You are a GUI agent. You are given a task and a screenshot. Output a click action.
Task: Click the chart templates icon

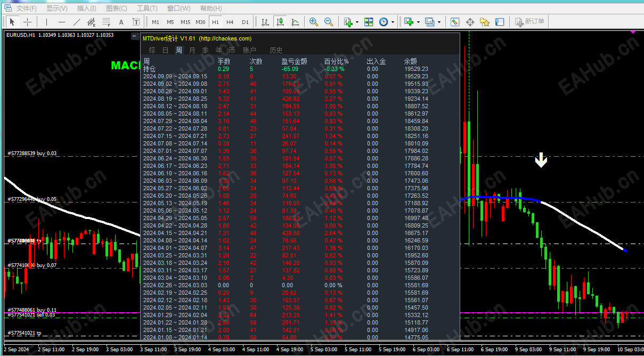click(x=429, y=22)
